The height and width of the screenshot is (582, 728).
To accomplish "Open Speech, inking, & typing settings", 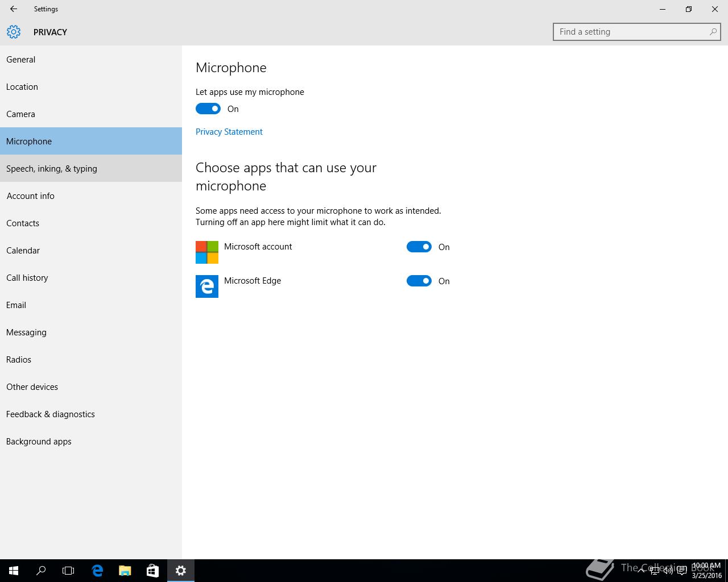I will (x=52, y=169).
